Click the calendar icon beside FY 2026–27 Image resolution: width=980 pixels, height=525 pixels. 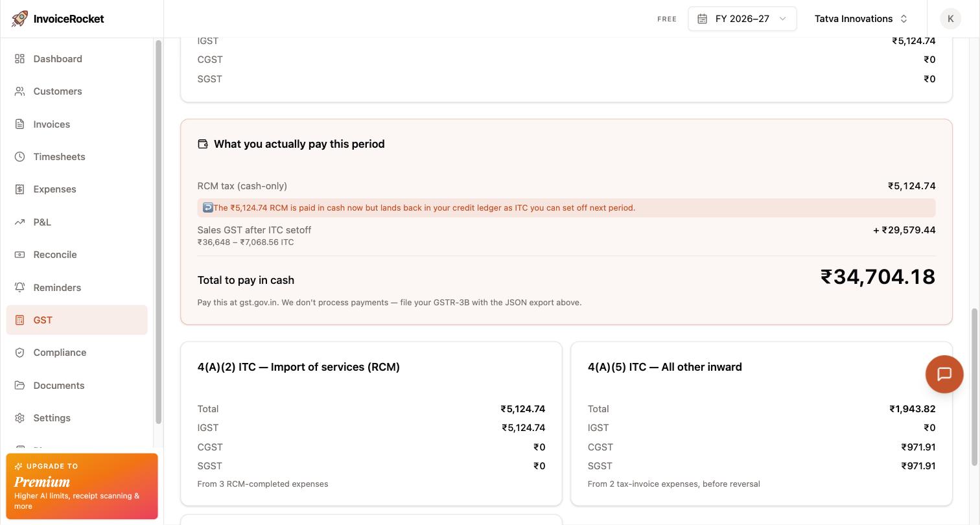tap(702, 19)
